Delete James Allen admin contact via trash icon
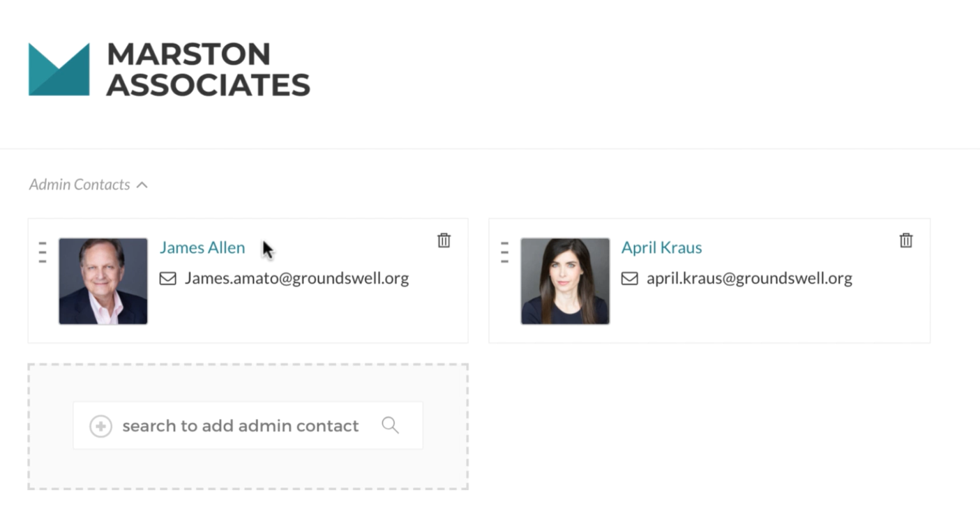 [x=444, y=240]
